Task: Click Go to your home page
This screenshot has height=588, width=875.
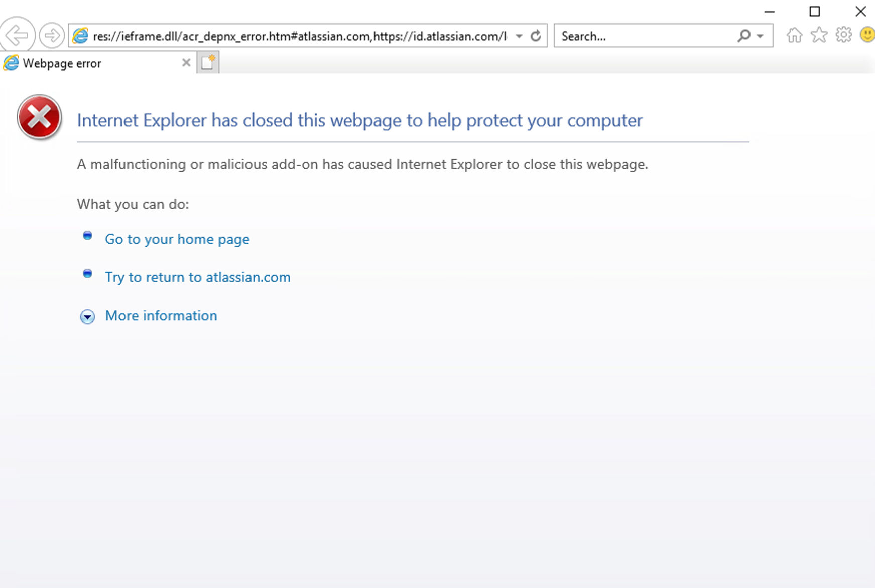Action: point(177,239)
